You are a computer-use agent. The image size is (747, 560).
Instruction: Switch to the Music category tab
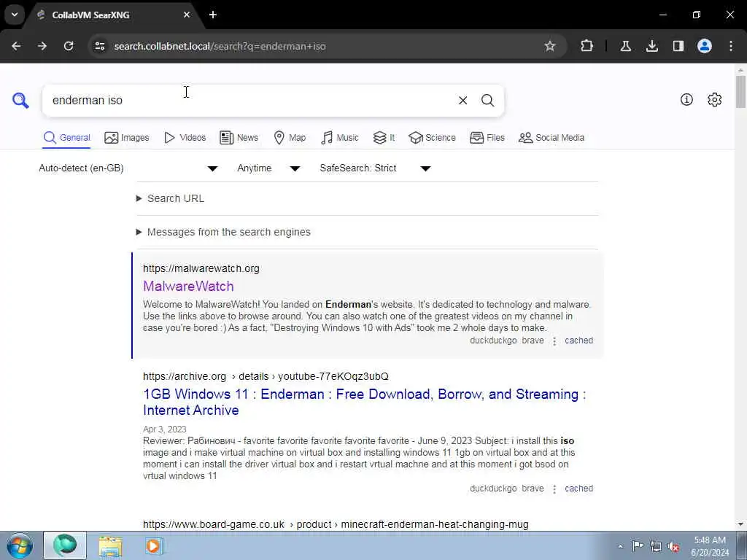pos(340,138)
